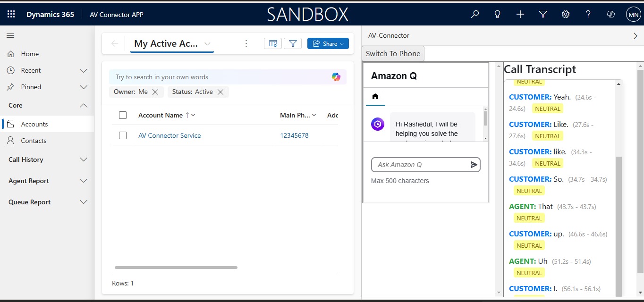Viewport: 644px width, 302px height.
Task: Expand the Call History group
Action: click(x=84, y=159)
